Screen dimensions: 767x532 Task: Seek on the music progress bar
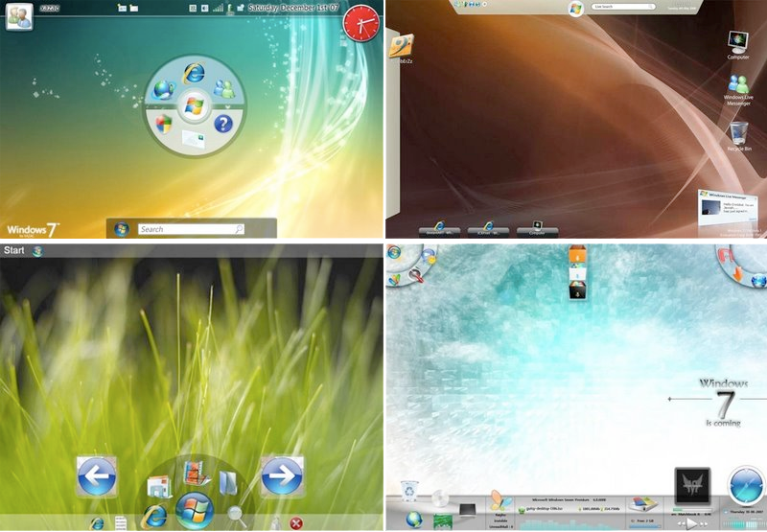pos(692,509)
